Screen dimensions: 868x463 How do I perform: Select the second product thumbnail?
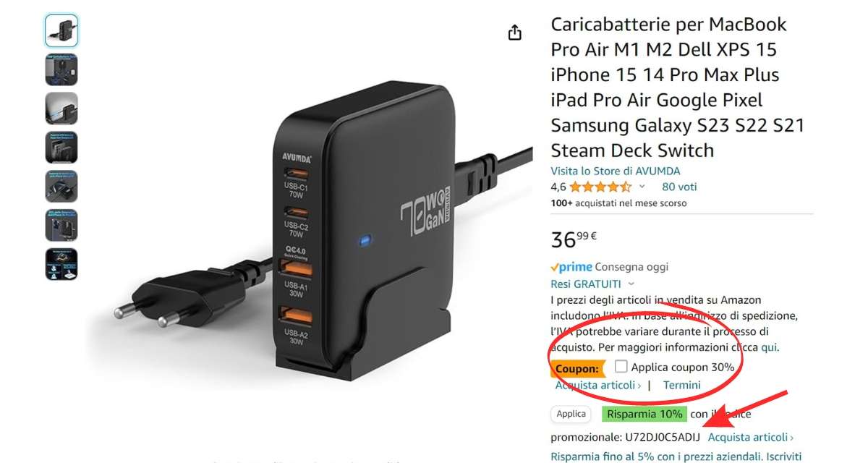(61, 69)
